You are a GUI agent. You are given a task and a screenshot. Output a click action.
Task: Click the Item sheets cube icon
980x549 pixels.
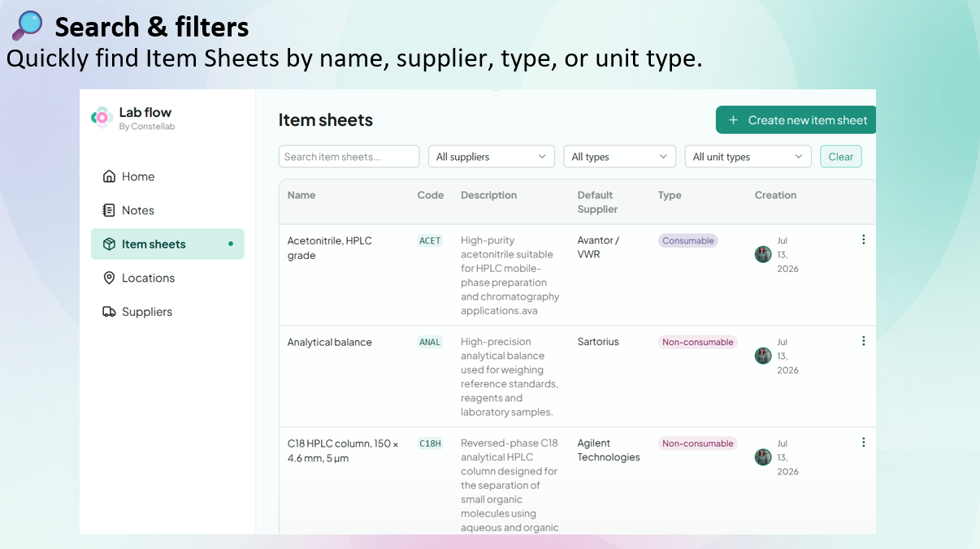coord(109,244)
